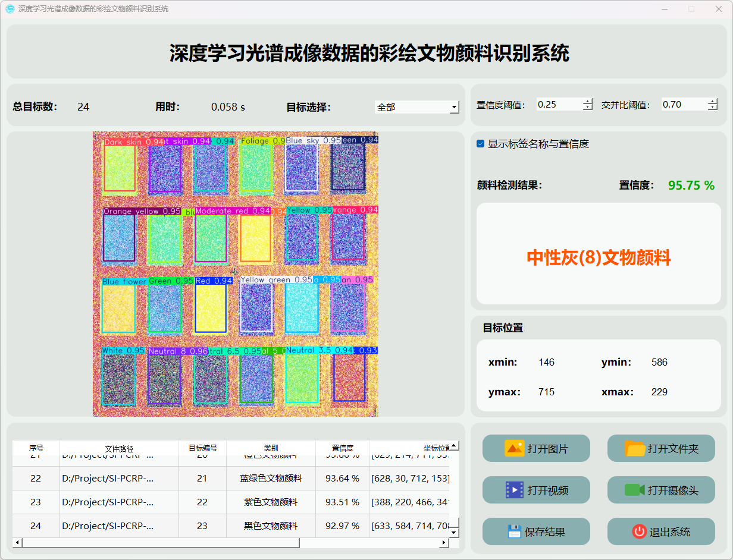The image size is (733, 560).
Task: Click the 保存结果 button label
Action: [x=545, y=532]
